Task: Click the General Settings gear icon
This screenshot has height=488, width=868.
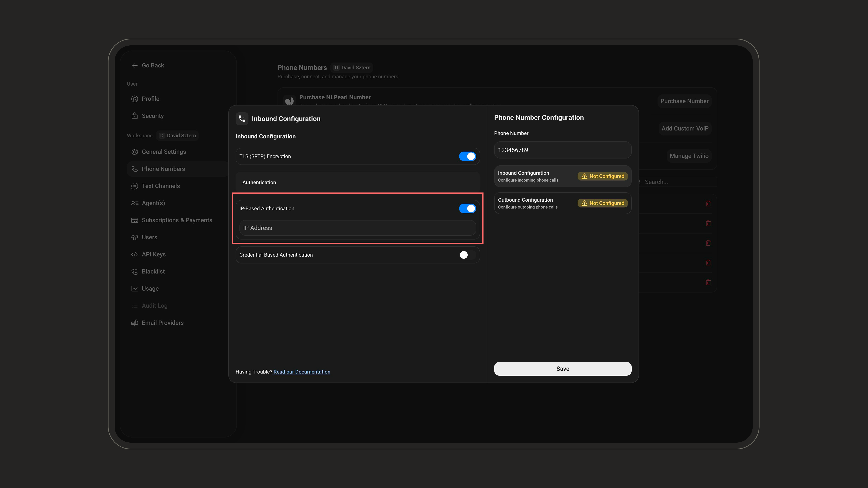Action: (x=134, y=152)
